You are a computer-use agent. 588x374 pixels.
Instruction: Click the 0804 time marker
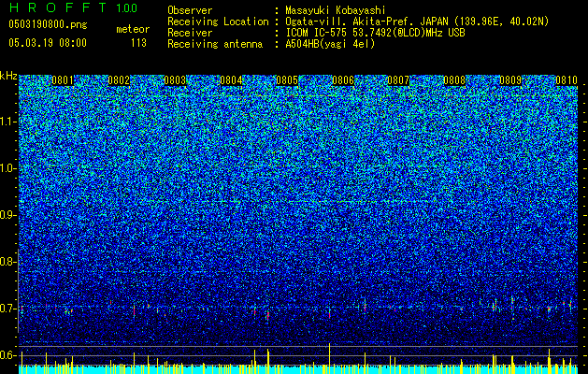231,80
